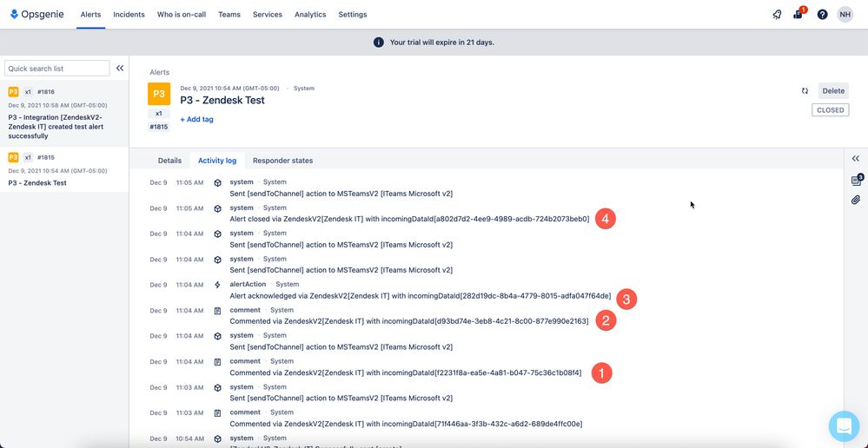This screenshot has height=448, width=868.
Task: Click the Opsgenie logo
Action: click(37, 15)
